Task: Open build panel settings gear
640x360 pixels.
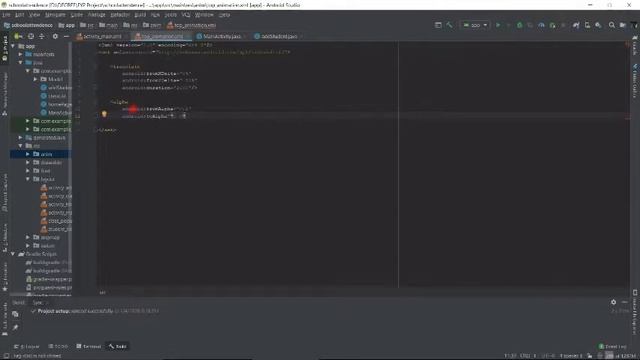Action: pos(613,302)
